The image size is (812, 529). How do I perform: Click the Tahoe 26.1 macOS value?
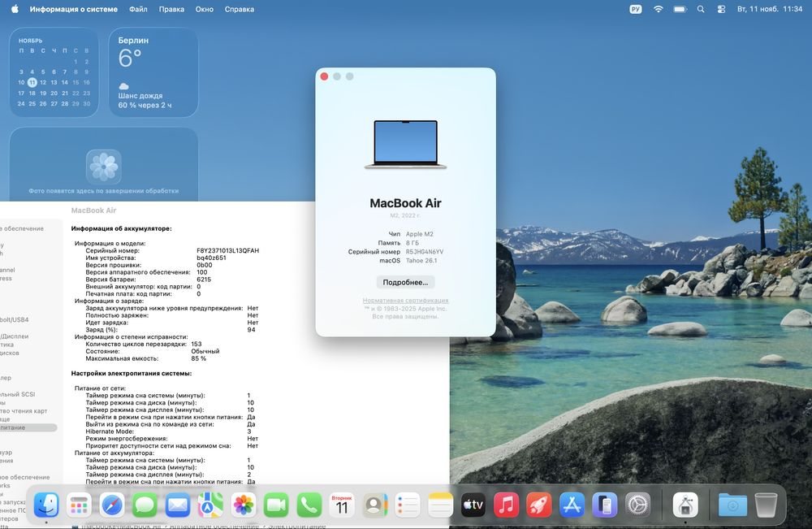coord(421,261)
